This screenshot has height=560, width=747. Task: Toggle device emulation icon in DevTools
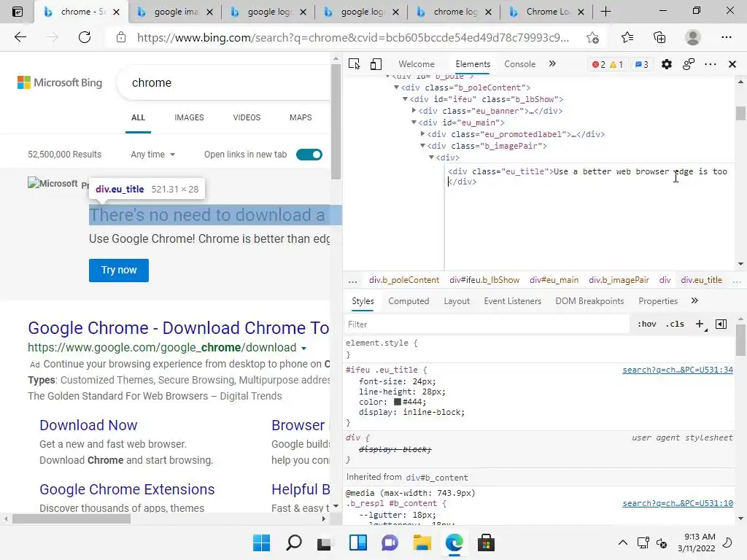376,64
